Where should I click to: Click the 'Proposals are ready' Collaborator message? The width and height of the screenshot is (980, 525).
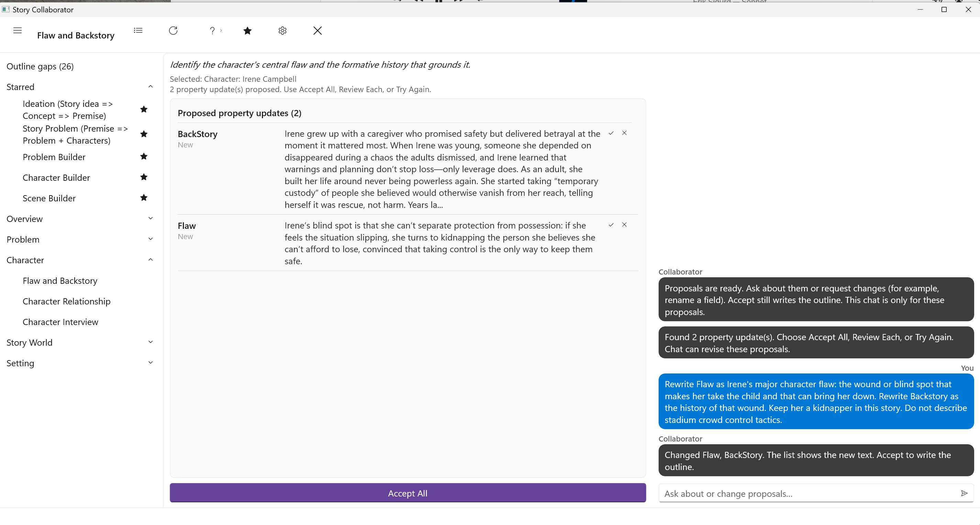(x=816, y=300)
